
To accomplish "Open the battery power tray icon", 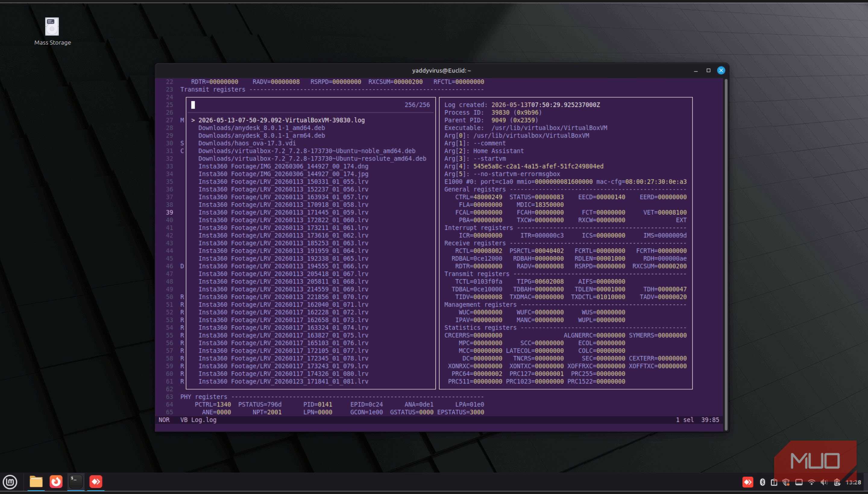I will pyautogui.click(x=837, y=482).
